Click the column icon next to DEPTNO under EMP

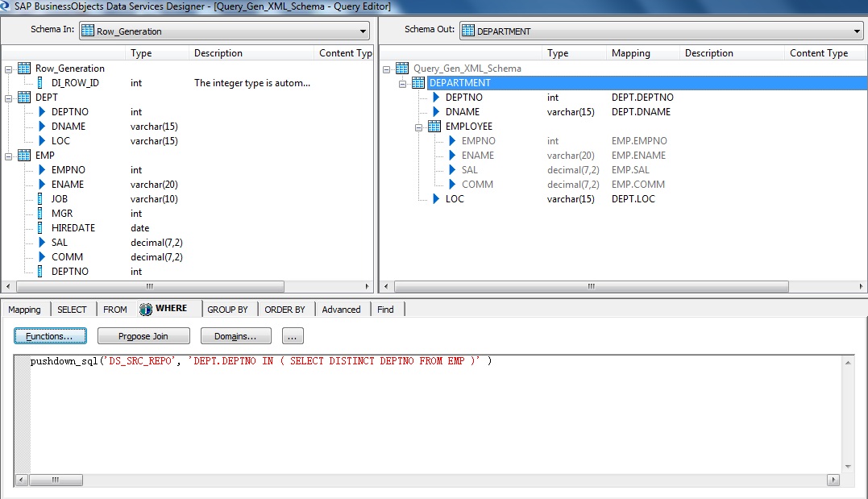pos(39,272)
